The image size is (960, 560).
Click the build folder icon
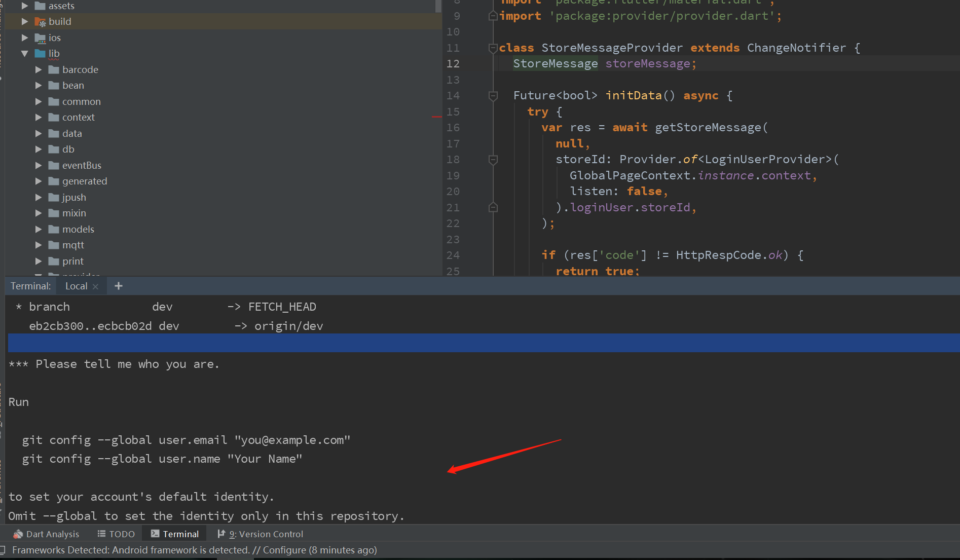point(40,21)
